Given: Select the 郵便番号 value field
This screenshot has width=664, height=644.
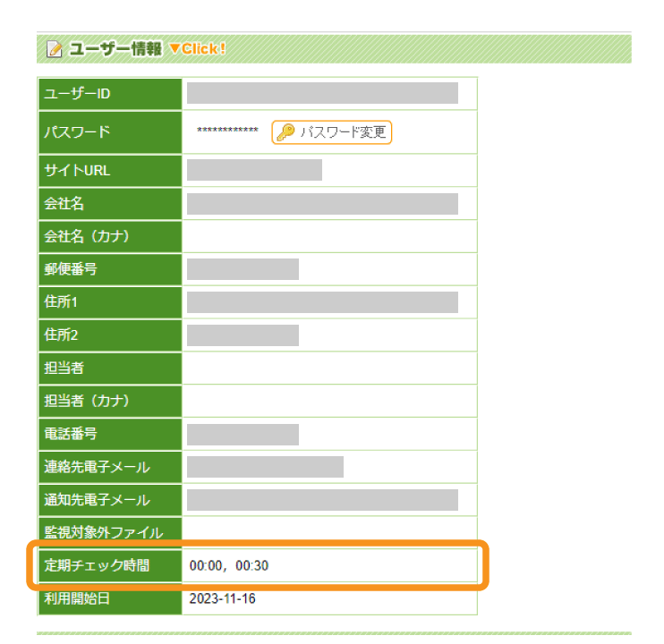Looking at the screenshot, I should click(243, 269).
